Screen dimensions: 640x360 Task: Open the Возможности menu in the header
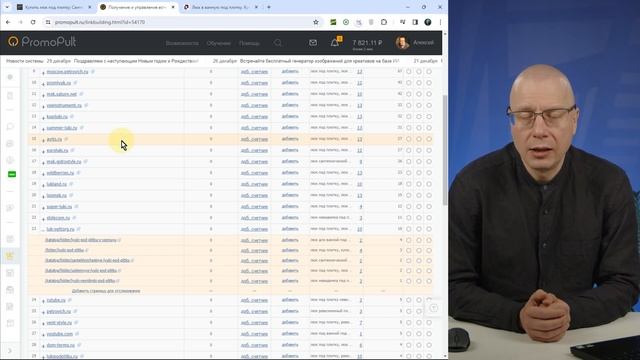[182, 43]
